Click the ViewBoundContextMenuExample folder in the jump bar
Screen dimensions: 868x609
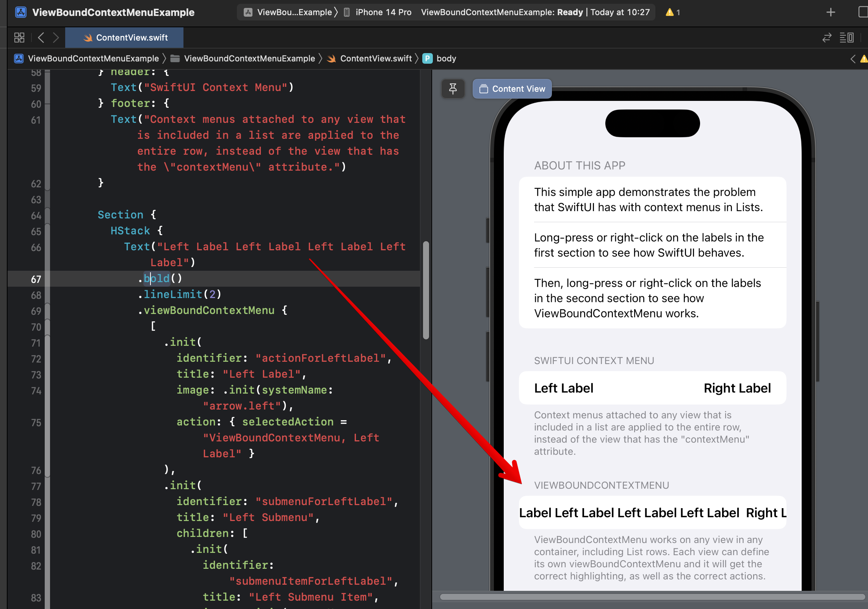point(243,58)
